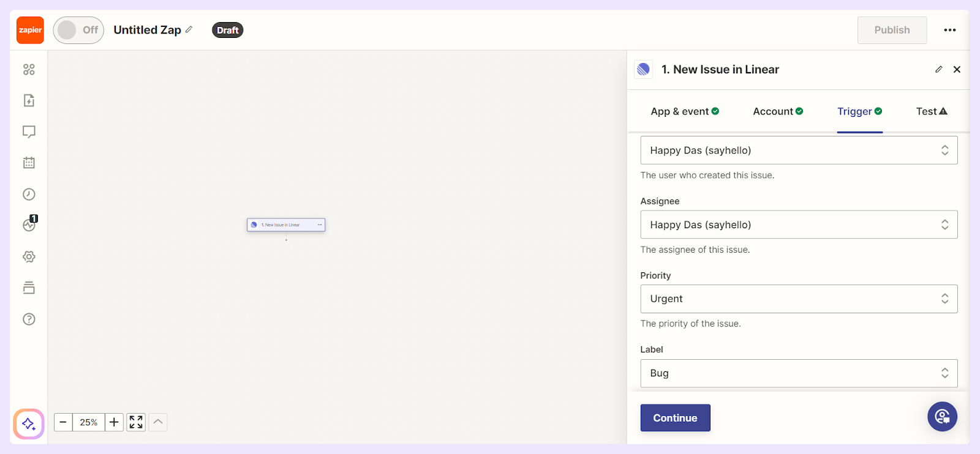
Task: Open the support chat bubble icon
Action: pyautogui.click(x=942, y=417)
